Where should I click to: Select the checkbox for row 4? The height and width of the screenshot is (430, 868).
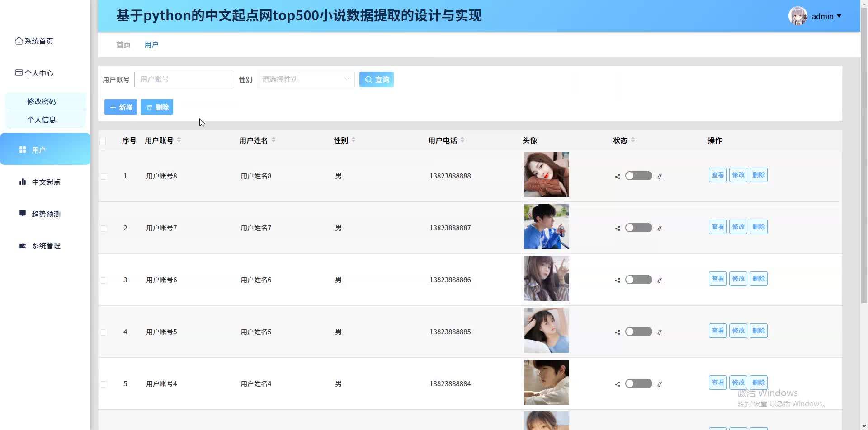pyautogui.click(x=104, y=332)
